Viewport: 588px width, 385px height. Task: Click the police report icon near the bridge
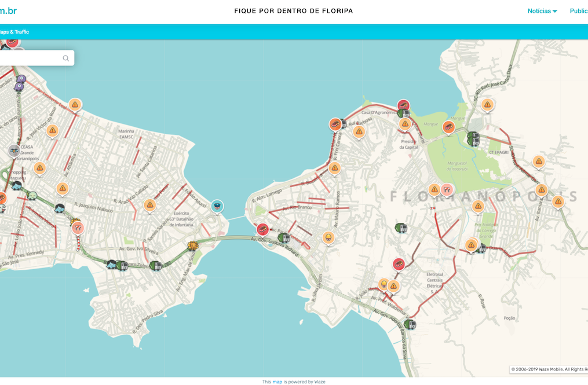[217, 206]
